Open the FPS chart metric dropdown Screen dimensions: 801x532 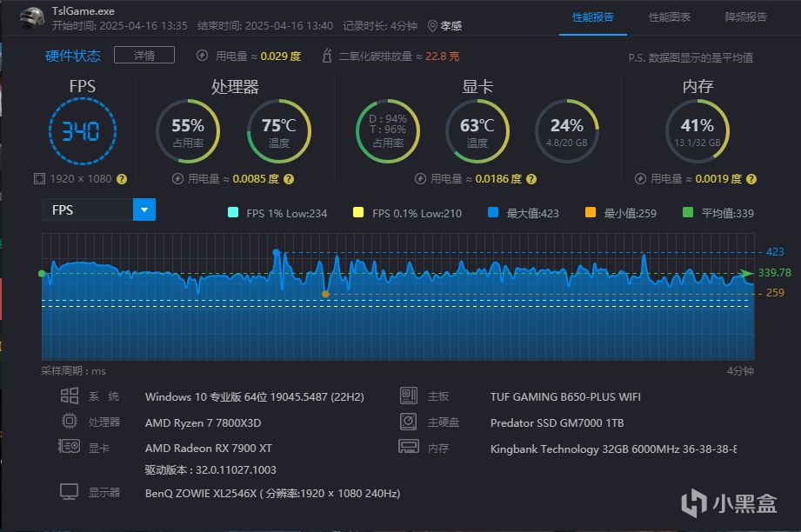(x=99, y=209)
